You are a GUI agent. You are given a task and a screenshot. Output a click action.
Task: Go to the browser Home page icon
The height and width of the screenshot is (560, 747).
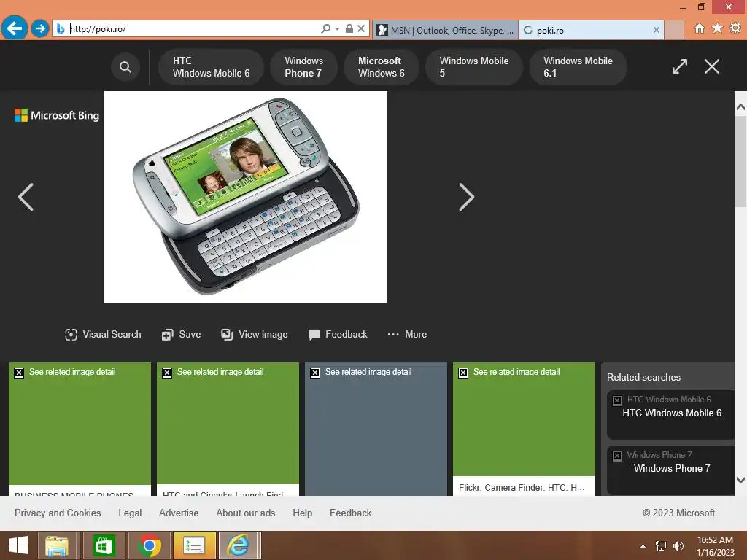[700, 28]
